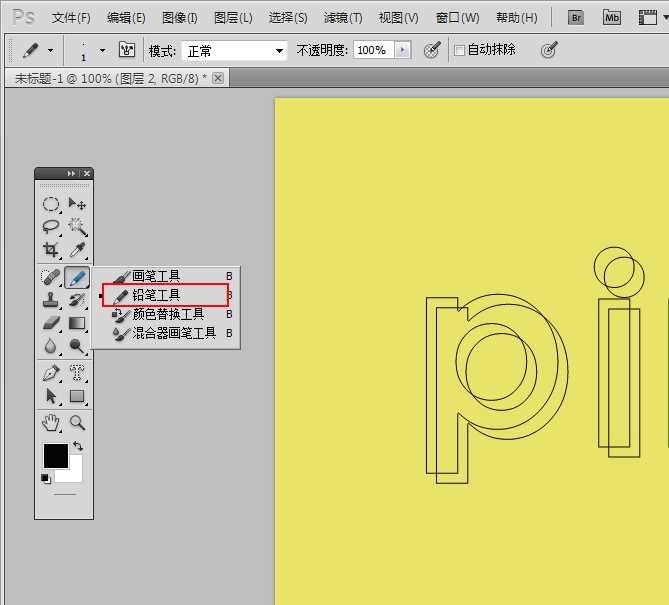Select the Elliptical Marquee tool
This screenshot has height=605, width=669.
coord(50,204)
